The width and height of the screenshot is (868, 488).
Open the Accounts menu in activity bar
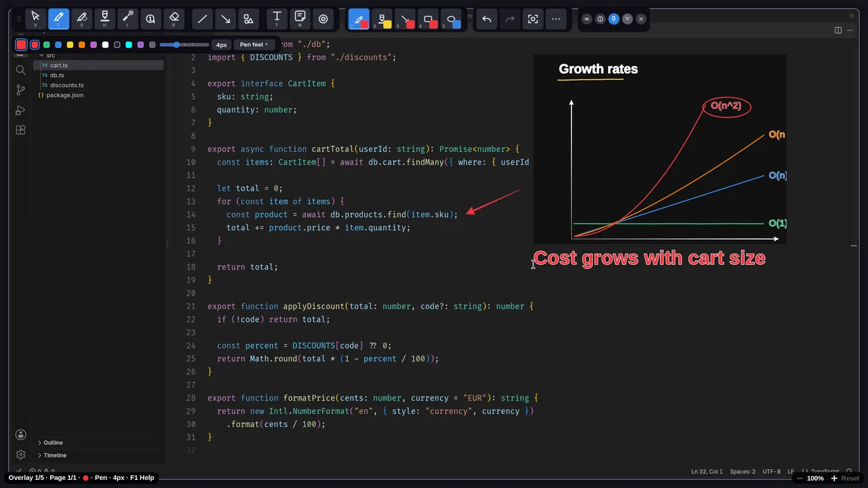[20, 434]
